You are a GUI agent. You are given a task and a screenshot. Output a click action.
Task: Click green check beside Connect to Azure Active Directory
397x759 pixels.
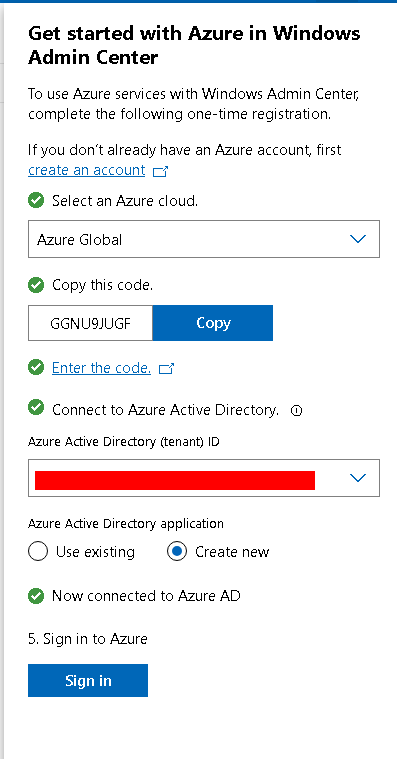[36, 408]
